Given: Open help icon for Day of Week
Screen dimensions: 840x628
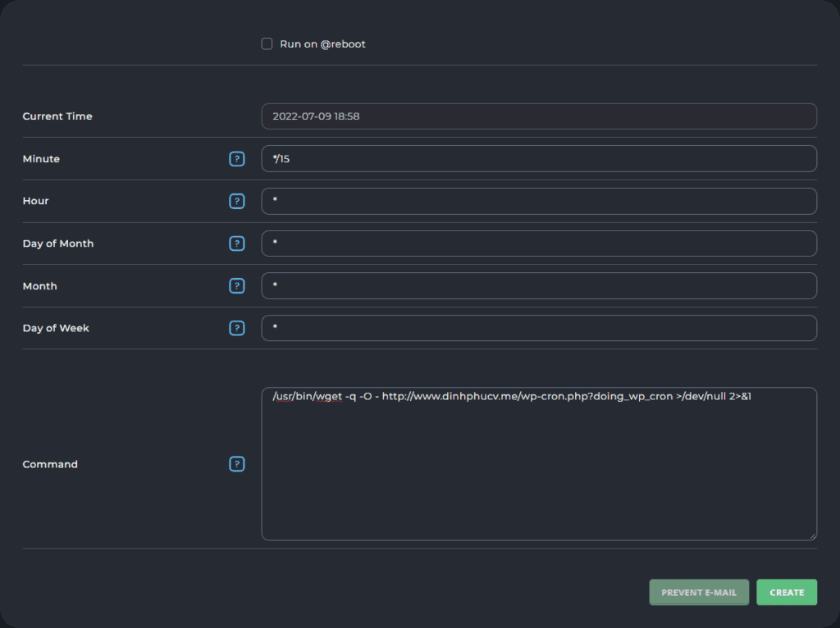Looking at the screenshot, I should click(x=237, y=328).
